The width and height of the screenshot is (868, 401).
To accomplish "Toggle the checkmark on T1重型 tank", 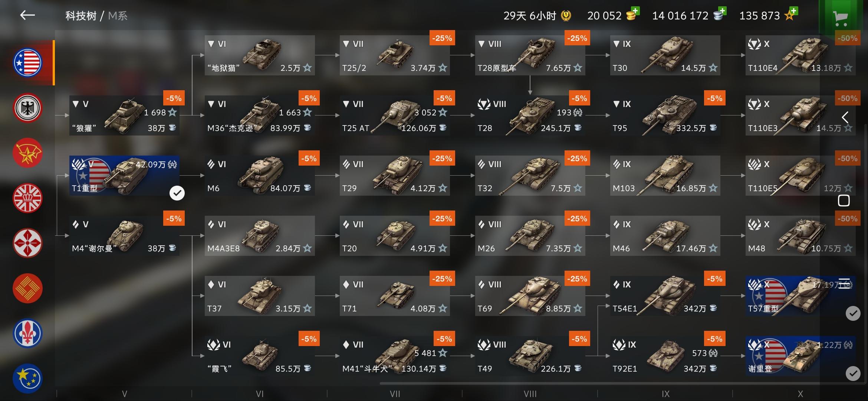I will pos(177,193).
